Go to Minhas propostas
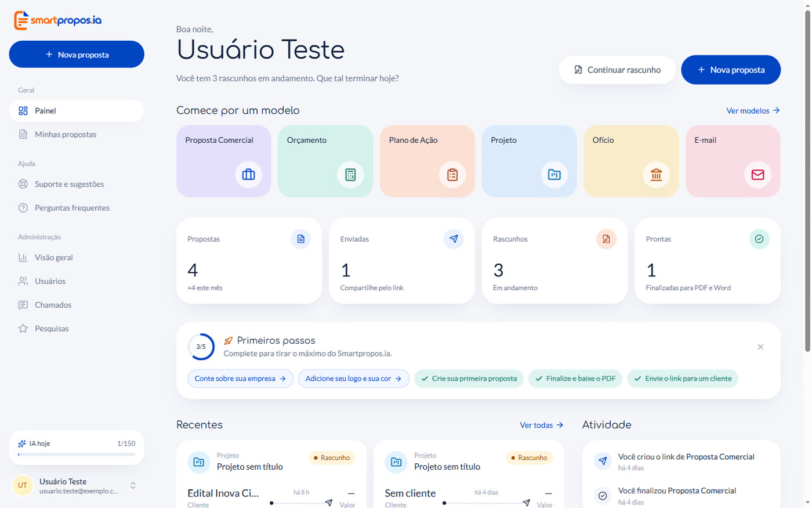Viewport: 812px width, 508px height. [77, 135]
